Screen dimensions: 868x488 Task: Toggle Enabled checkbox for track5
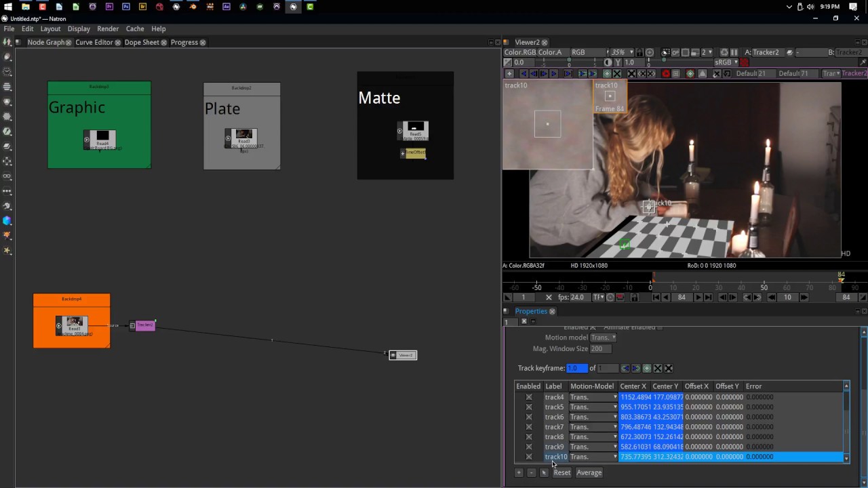click(x=529, y=407)
